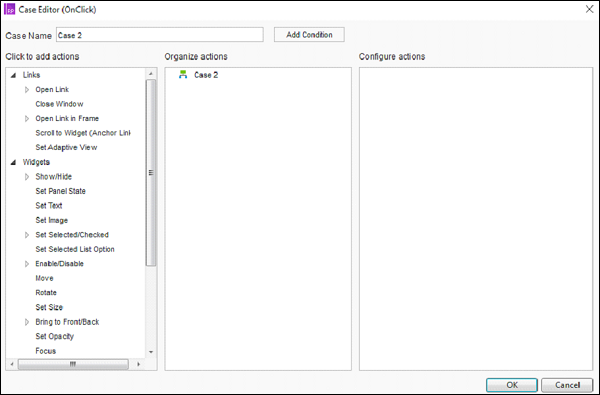Screen dimensions: 600x395
Task: Click the Case Name input field
Action: (x=160, y=35)
